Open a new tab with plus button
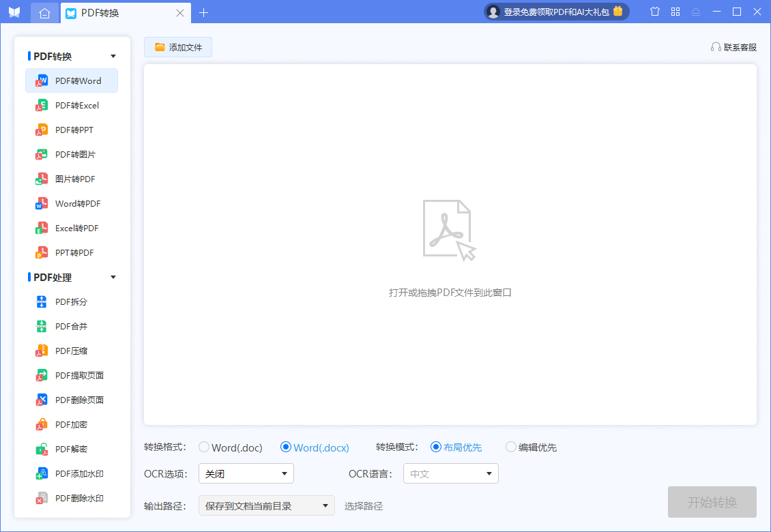Image resolution: width=771 pixels, height=532 pixels. (203, 13)
